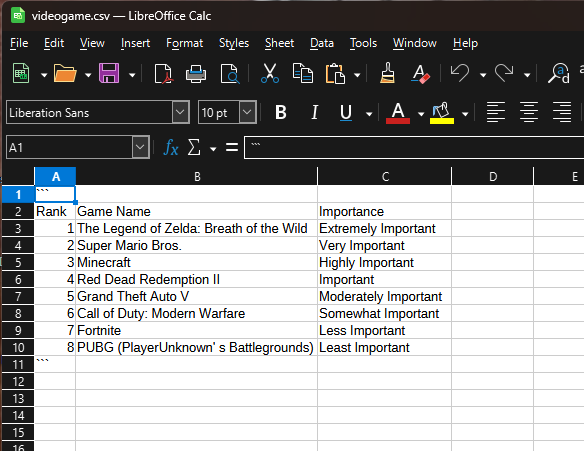
Task: Click Clear Direct Formatting icon
Action: click(420, 73)
